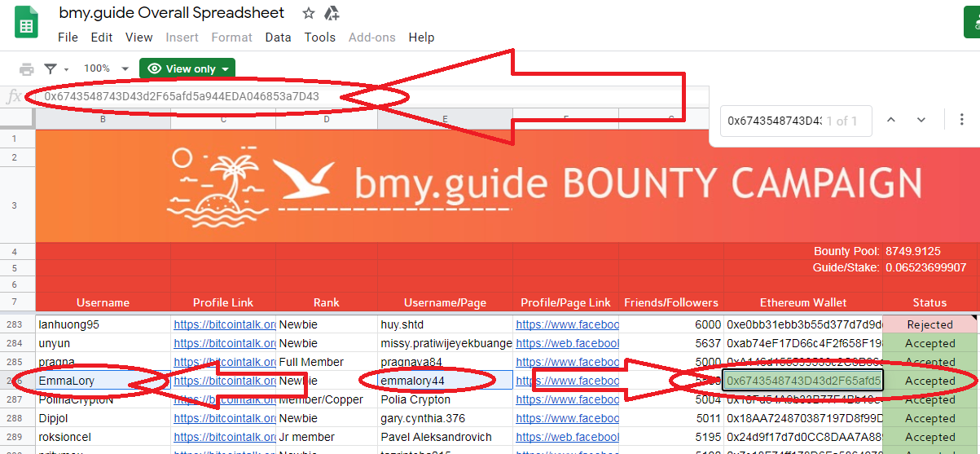Image resolution: width=980 pixels, height=454 pixels.
Task: Select the Status header cell
Action: pyautogui.click(x=929, y=302)
